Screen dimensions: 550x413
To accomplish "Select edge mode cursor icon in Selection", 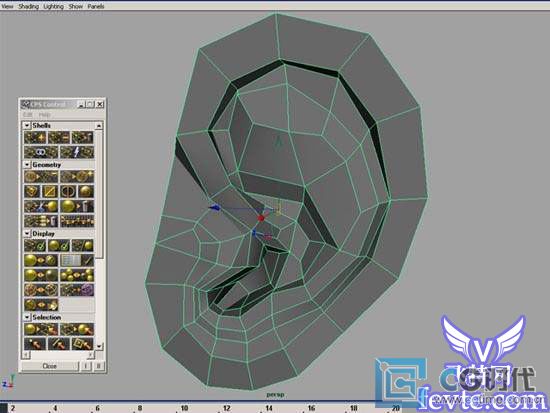I will 59,344.
